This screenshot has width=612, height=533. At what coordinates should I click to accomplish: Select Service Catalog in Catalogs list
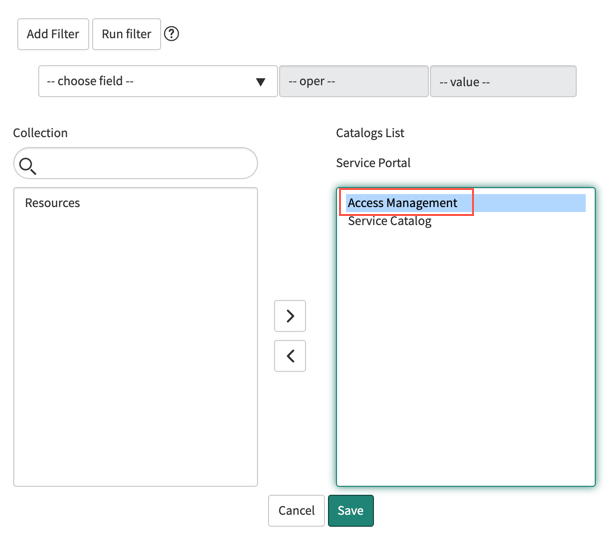click(x=390, y=221)
